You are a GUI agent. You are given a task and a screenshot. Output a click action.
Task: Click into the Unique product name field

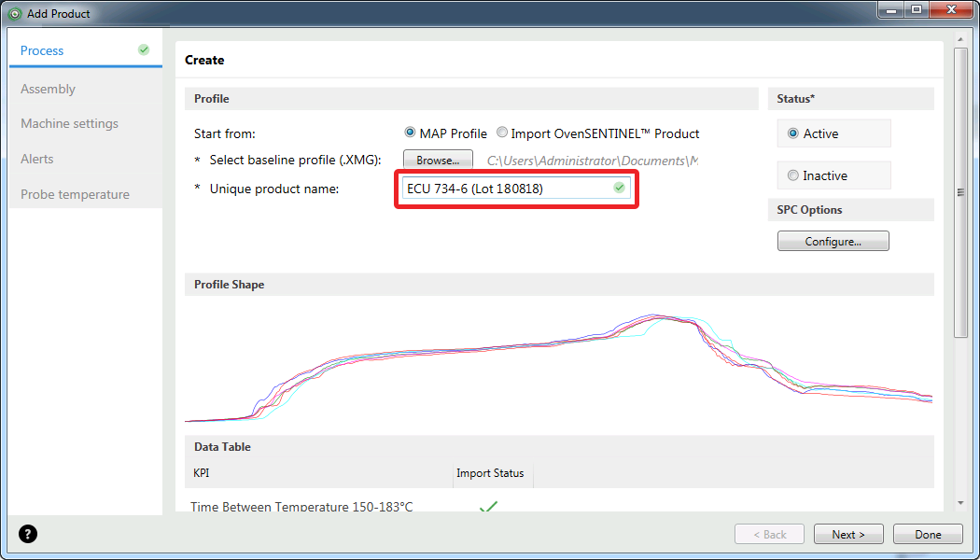(516, 189)
